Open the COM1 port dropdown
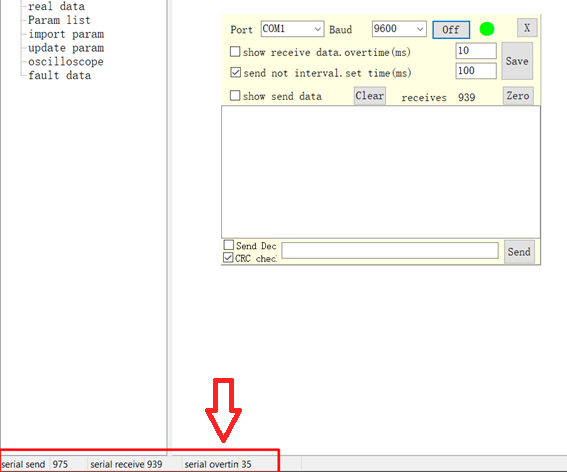567x472 pixels. pyautogui.click(x=292, y=29)
